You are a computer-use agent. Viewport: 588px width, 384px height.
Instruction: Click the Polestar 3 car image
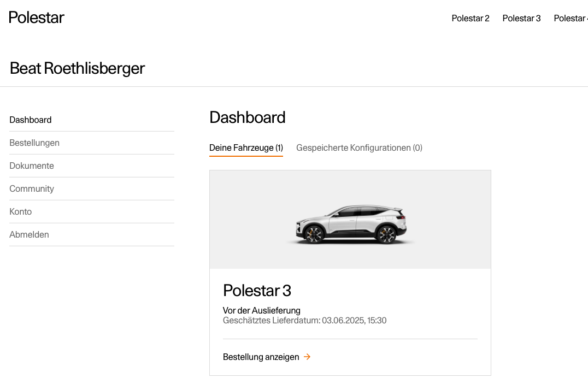click(351, 225)
